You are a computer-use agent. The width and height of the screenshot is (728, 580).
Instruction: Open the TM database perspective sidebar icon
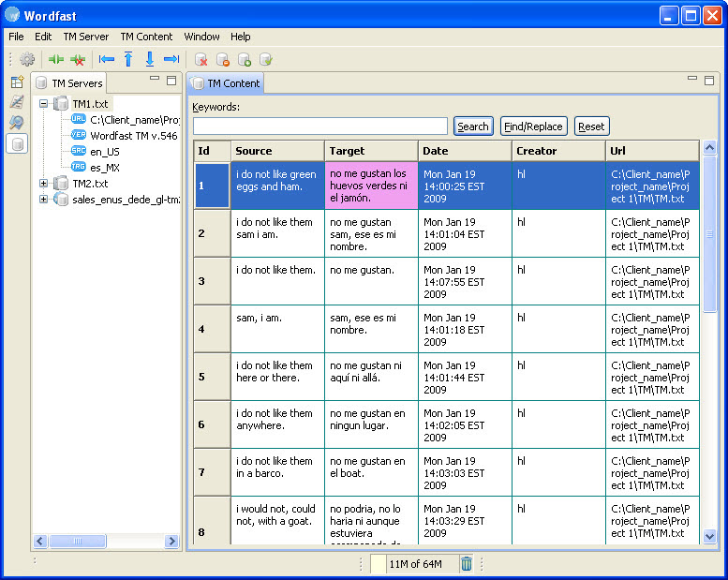pyautogui.click(x=17, y=144)
